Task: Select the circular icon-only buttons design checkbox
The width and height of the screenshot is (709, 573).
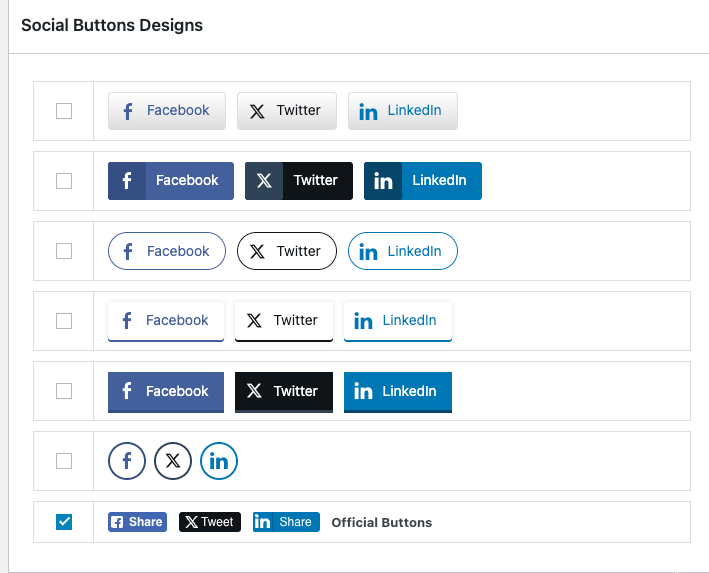Action: tap(64, 461)
